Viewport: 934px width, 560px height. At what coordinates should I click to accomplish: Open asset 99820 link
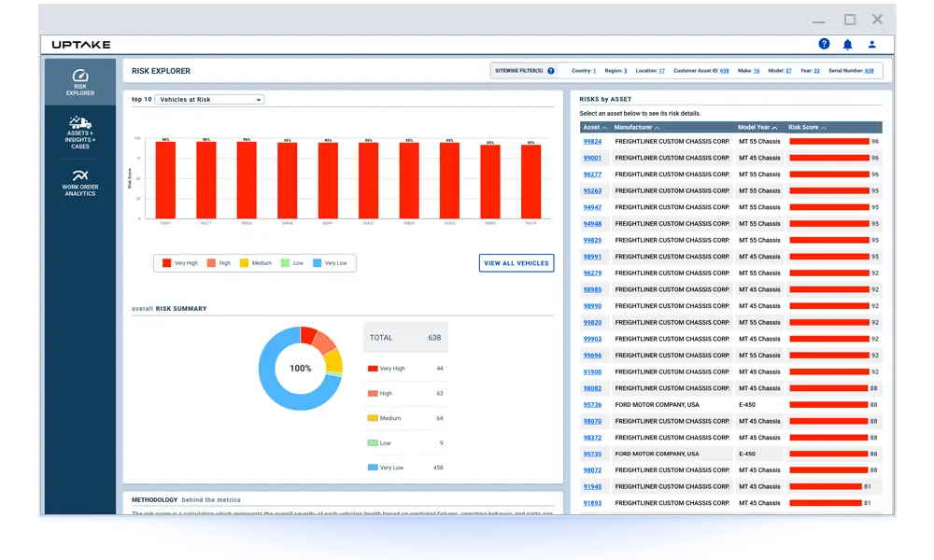coord(592,323)
